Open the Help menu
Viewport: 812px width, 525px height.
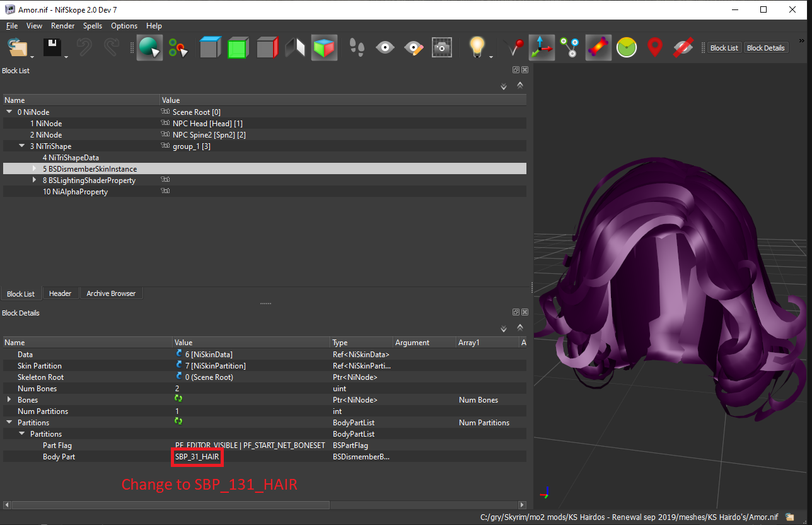click(x=154, y=26)
